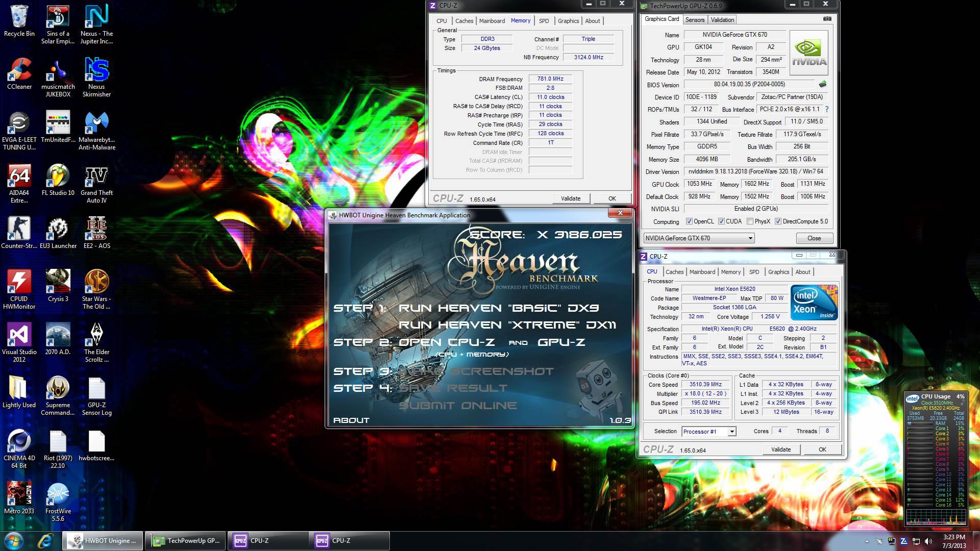Screen dimensions: 980x551
Task: Open Sins of a Solar Empire icon
Action: click(58, 24)
